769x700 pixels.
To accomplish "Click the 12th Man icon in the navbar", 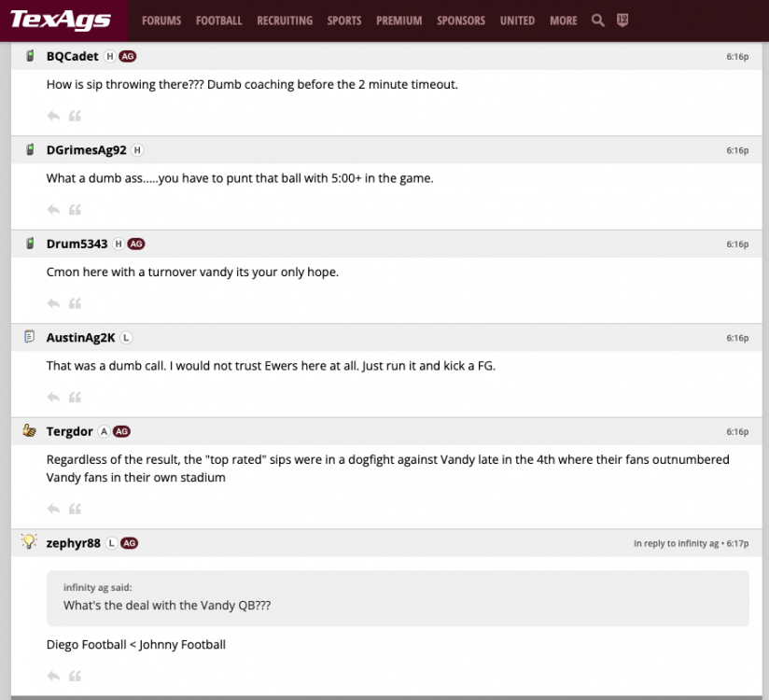I will (x=622, y=21).
